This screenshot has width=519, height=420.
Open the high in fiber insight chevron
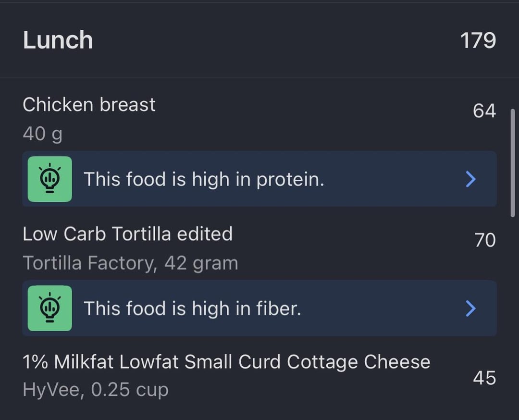point(470,309)
